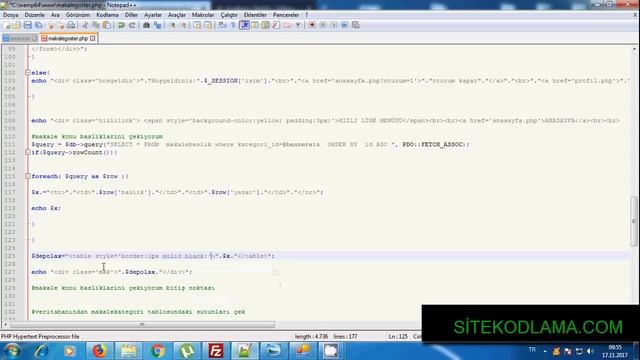The width and height of the screenshot is (640, 360).
Task: Click the Copy toolbar icon
Action: point(96,25)
